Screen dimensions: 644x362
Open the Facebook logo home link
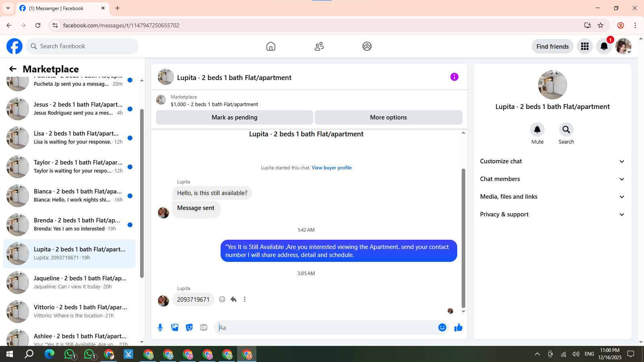14,46
